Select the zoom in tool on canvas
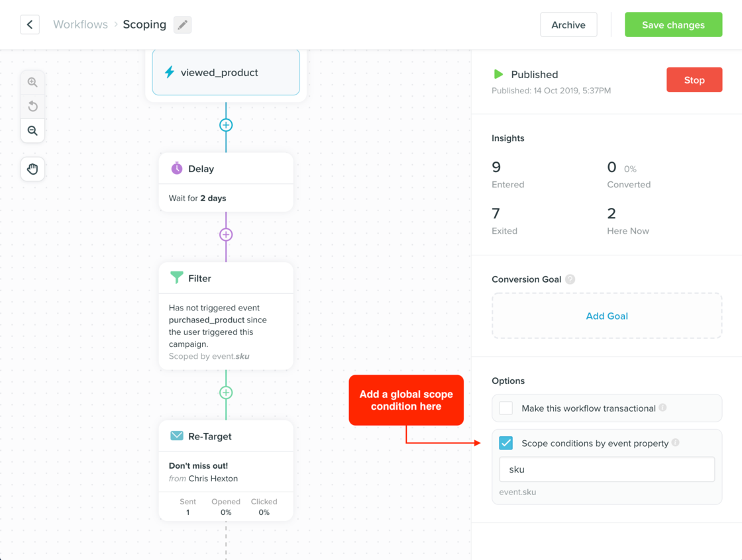 click(x=32, y=82)
